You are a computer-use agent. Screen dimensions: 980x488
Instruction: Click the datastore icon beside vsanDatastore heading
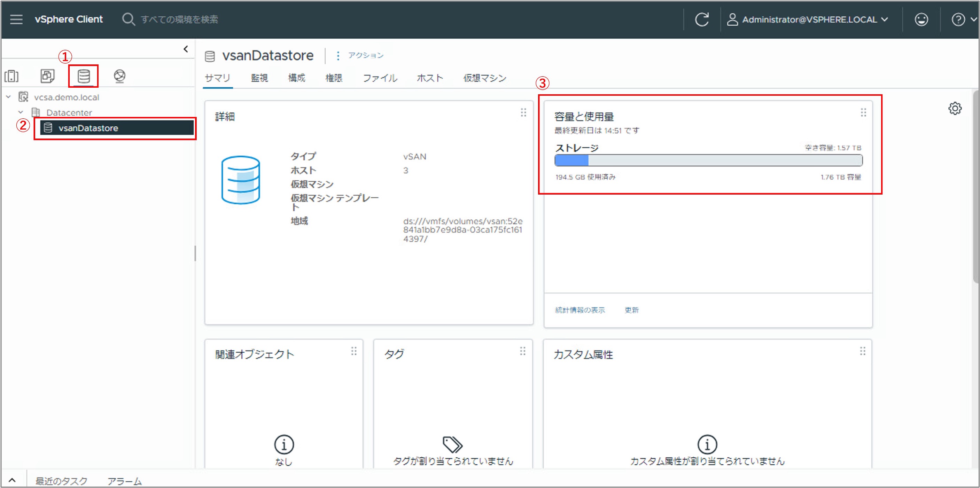point(210,56)
